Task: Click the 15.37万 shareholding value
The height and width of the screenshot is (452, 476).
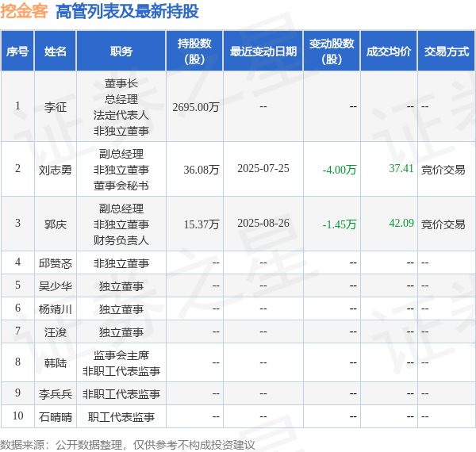Action: click(202, 224)
